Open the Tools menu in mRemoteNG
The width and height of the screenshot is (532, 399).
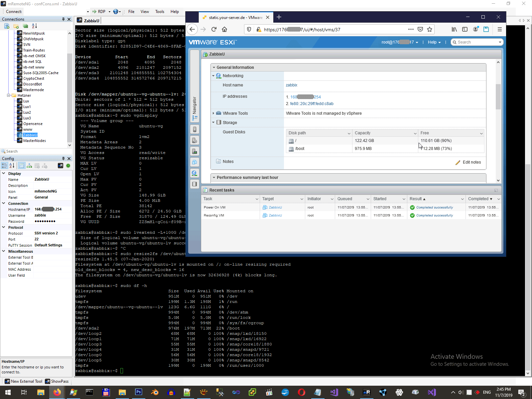coord(160,11)
